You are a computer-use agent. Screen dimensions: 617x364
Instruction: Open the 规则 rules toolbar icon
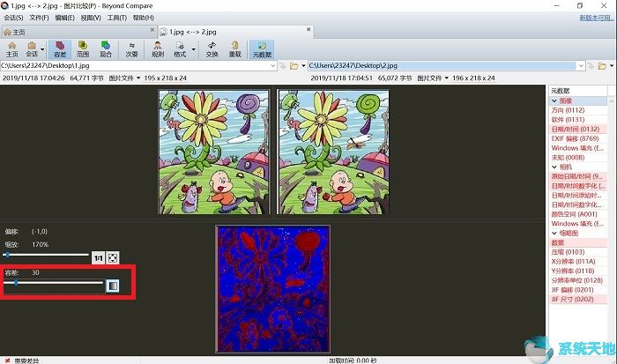click(158, 49)
